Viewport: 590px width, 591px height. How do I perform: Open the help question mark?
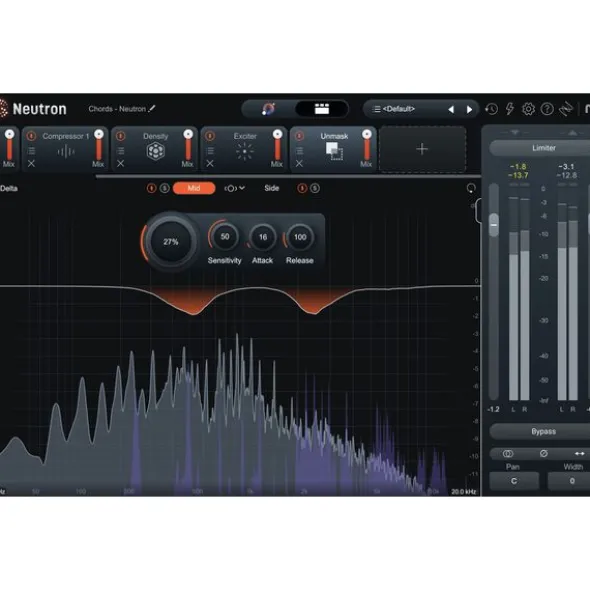coord(547,109)
